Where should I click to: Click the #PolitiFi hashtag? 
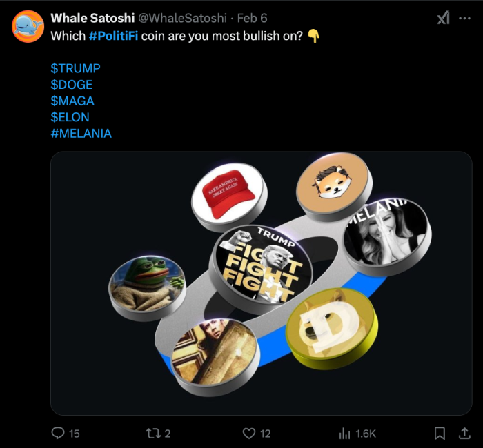tap(114, 36)
